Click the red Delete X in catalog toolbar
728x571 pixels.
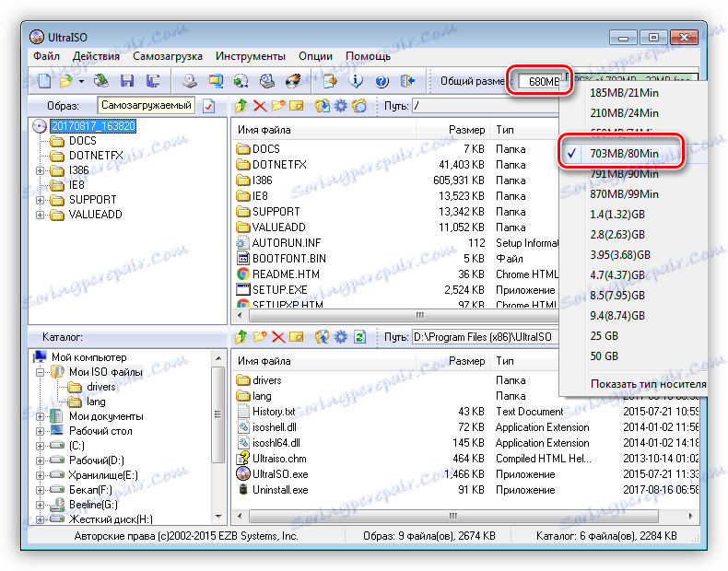278,337
